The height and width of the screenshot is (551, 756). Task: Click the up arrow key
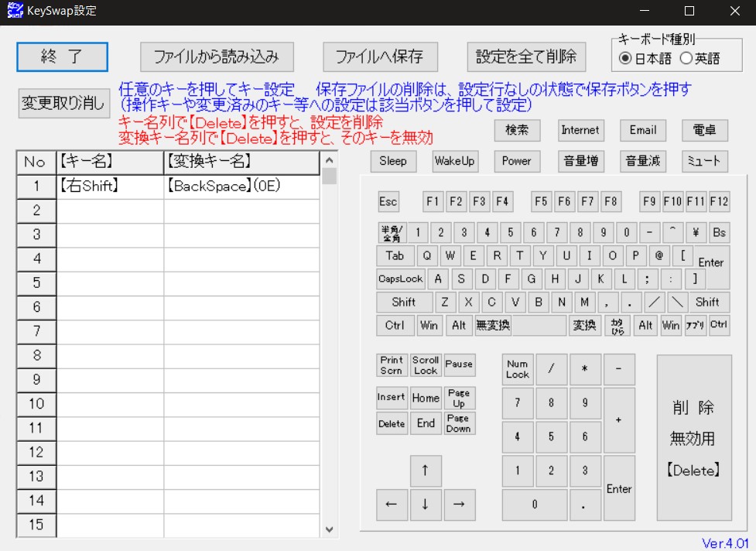pos(426,471)
